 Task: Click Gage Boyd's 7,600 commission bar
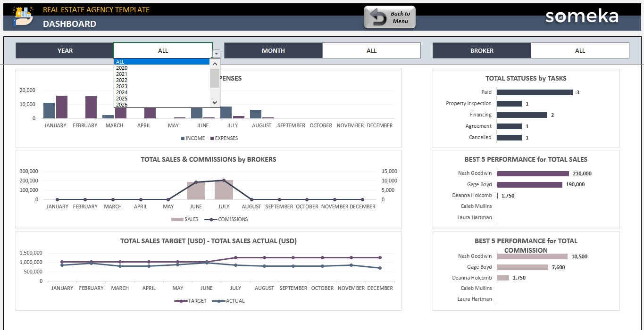[522, 267]
